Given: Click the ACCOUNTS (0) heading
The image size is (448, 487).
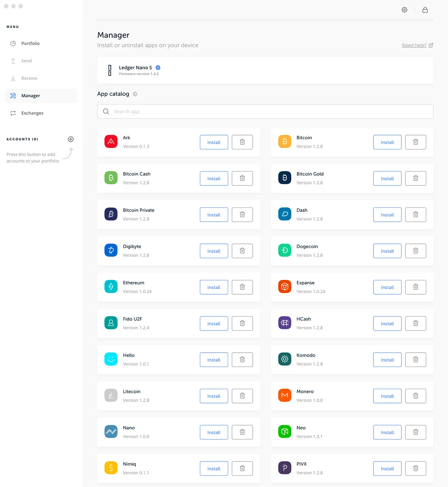Looking at the screenshot, I should pyautogui.click(x=22, y=139).
